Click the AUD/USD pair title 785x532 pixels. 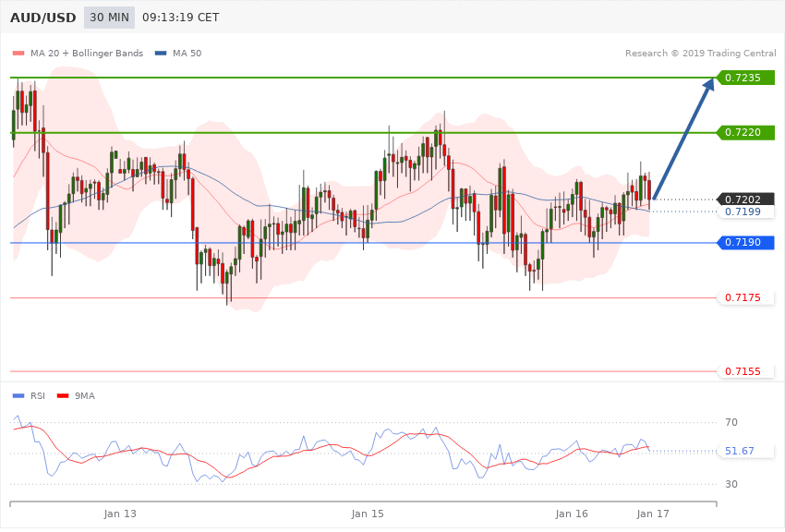(x=43, y=18)
